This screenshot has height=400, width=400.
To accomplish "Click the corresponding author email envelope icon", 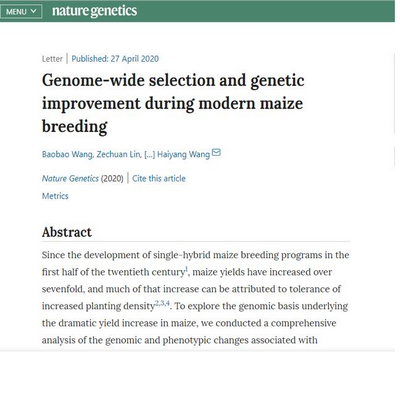I will click(216, 153).
